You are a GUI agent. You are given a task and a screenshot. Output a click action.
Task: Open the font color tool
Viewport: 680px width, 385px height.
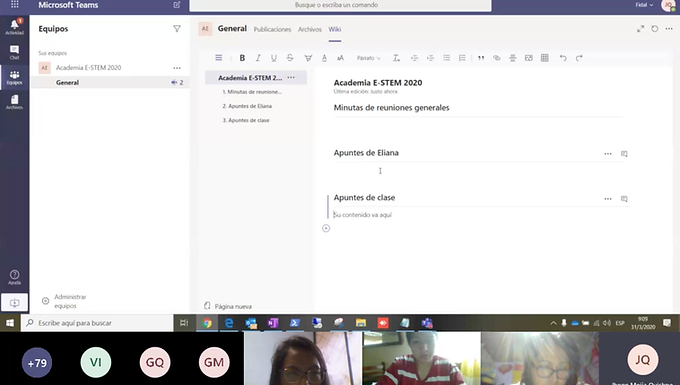point(324,58)
